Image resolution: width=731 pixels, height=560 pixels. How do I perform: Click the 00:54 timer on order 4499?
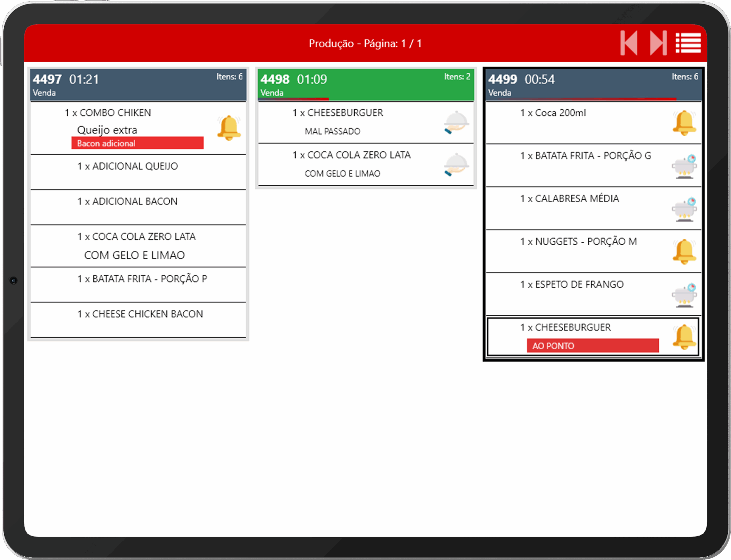pos(540,79)
